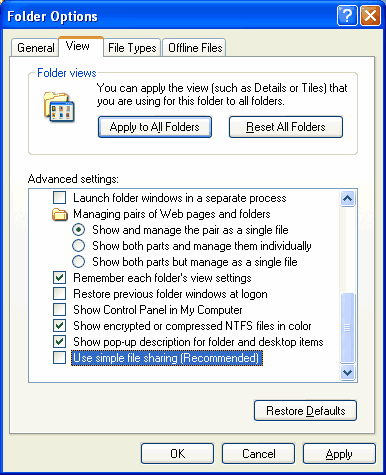Click Apply to All Folders button
The width and height of the screenshot is (386, 475).
155,127
